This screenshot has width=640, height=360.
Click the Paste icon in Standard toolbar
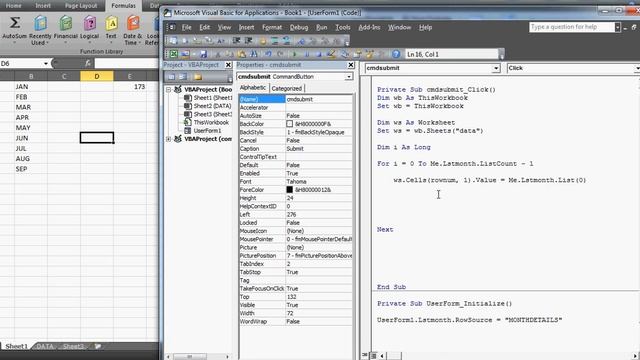(x=242, y=54)
